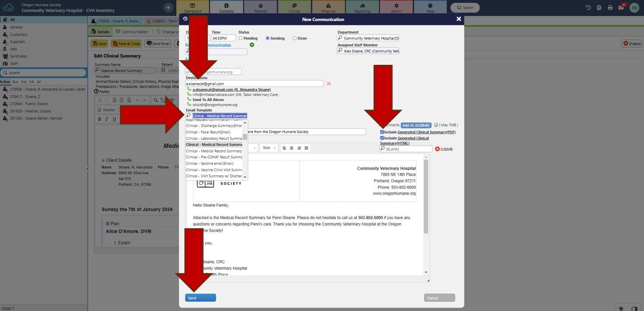The image size is (644, 311).
Task: Open the AS user avatar menu
Action: tap(634, 7)
